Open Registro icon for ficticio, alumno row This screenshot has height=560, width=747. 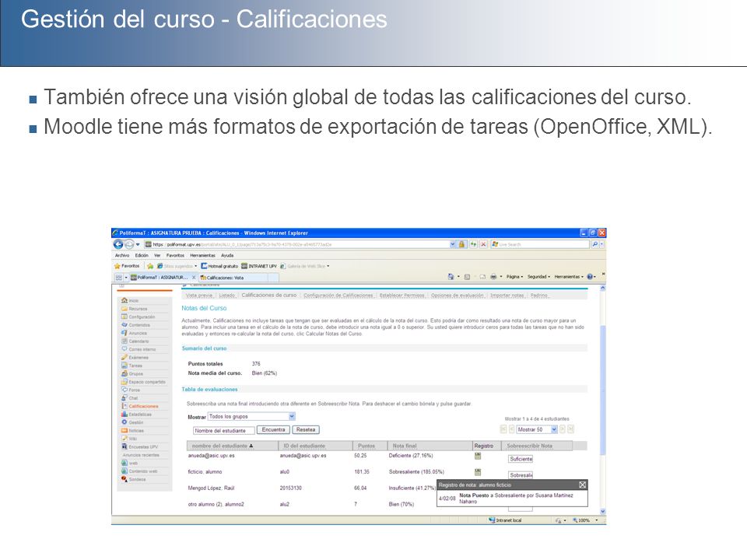[477, 472]
